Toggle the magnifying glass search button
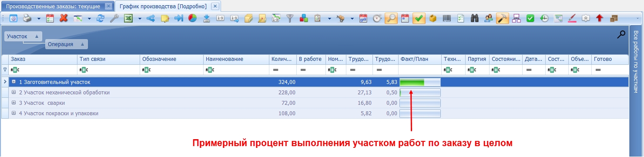Image resolution: width=644 pixels, height=157 pixels. pos(391,18)
